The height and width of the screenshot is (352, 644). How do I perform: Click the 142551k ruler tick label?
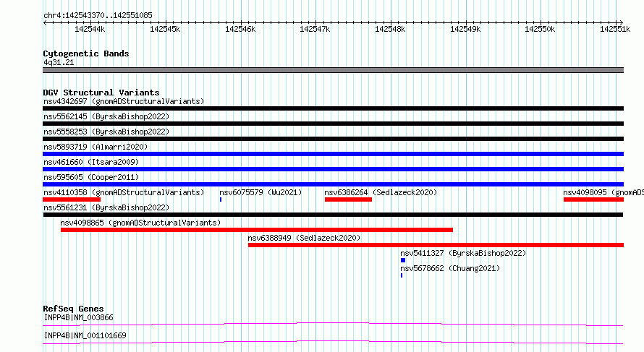(615, 29)
